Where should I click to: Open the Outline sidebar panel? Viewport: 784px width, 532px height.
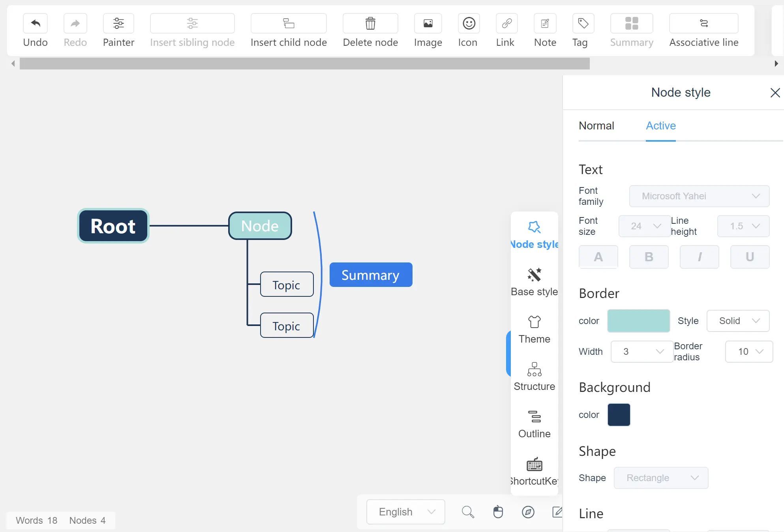coord(535,424)
